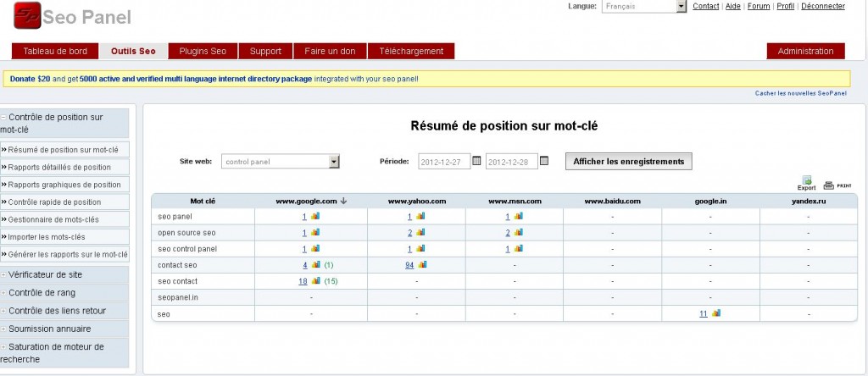
Task: Click the Export icon
Action: click(807, 181)
